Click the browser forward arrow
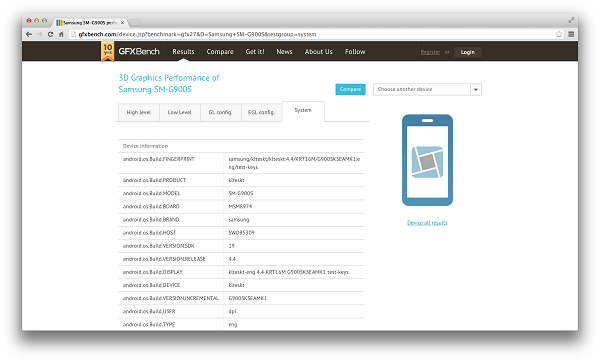 click(39, 34)
